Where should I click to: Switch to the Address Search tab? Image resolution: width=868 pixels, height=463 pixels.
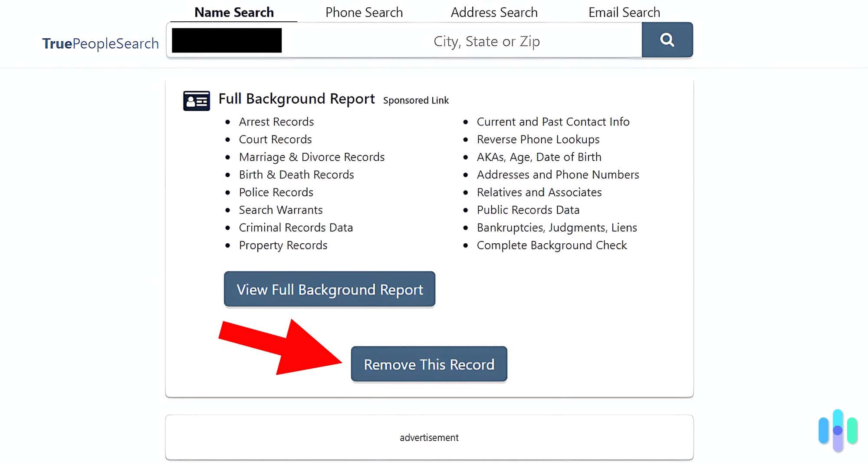click(494, 12)
